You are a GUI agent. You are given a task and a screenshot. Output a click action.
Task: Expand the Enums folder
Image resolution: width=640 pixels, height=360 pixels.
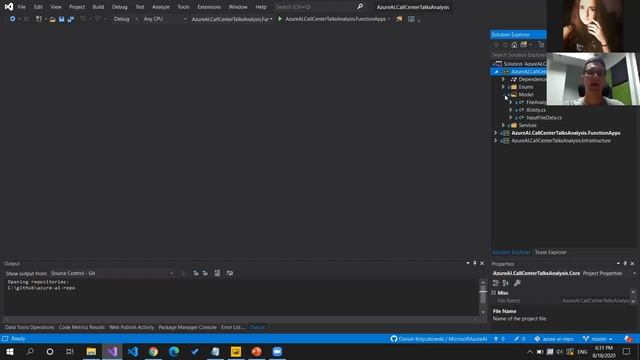[503, 87]
